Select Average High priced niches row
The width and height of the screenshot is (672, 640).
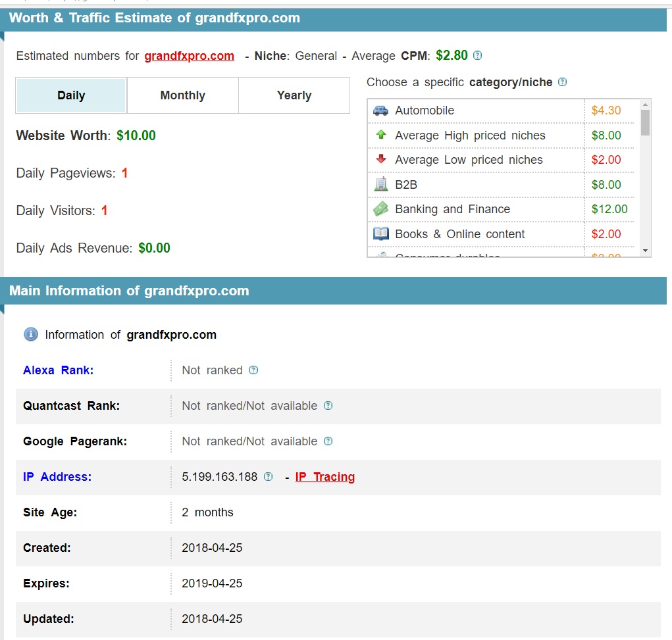coord(501,135)
